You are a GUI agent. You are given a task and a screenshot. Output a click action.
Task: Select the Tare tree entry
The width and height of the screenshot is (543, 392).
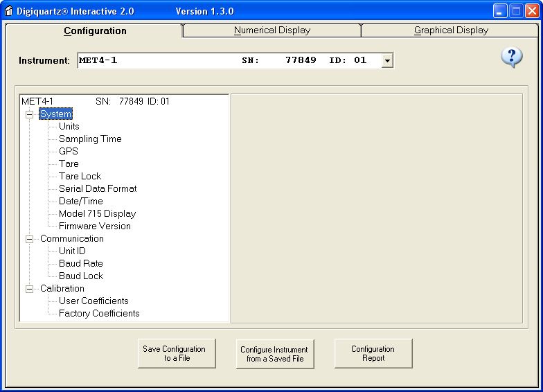(69, 163)
